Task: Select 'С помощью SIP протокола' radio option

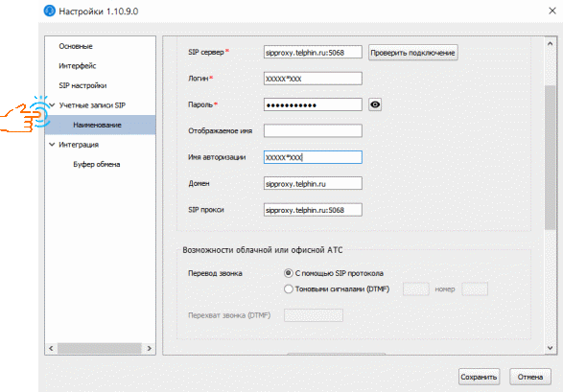Action: (x=289, y=273)
